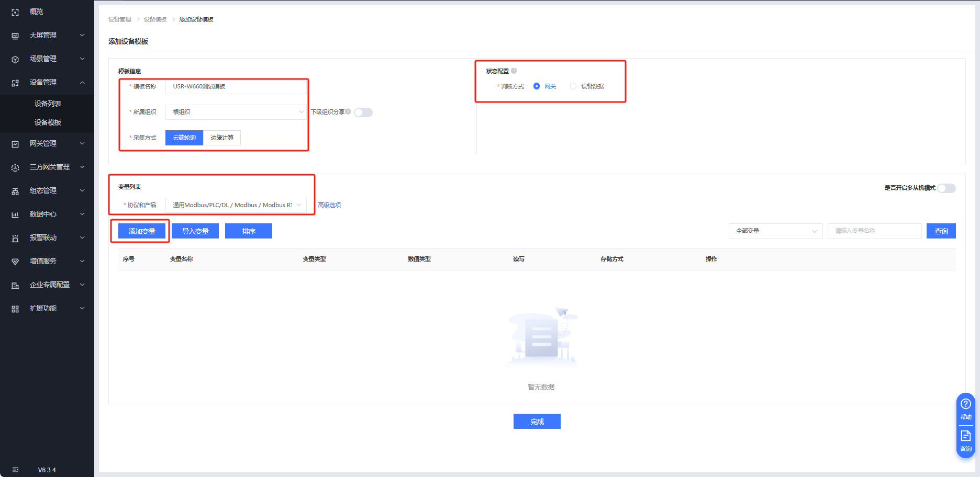Click the sidebar collapse icon near version
Screen dimensions: 980x477
coord(15,470)
